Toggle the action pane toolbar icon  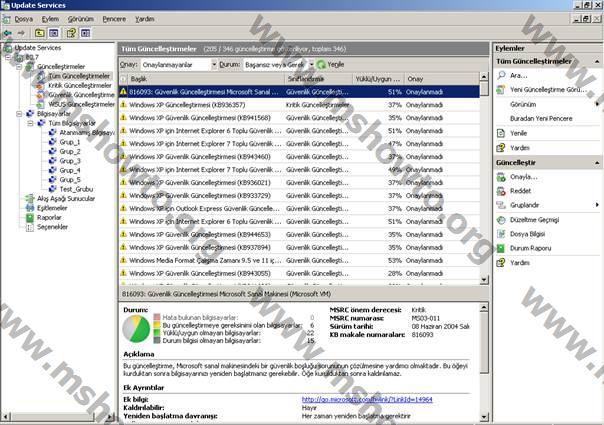[85, 33]
